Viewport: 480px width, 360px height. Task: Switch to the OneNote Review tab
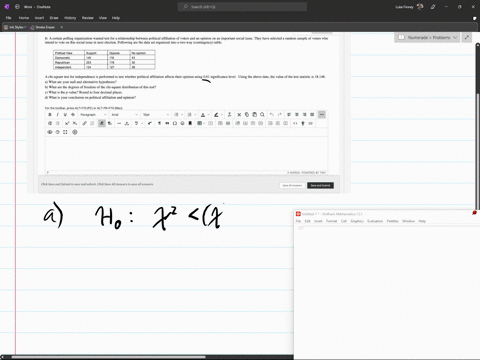(x=88, y=18)
